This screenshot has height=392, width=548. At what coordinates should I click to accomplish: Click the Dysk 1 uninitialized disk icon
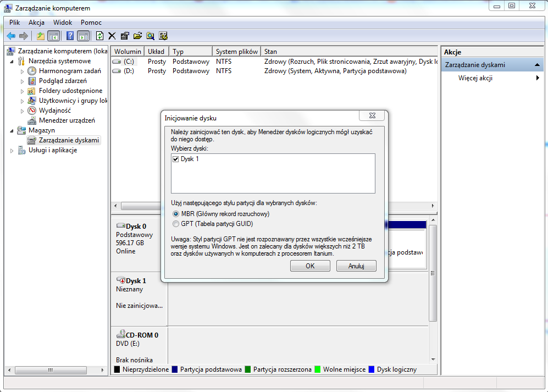(121, 280)
